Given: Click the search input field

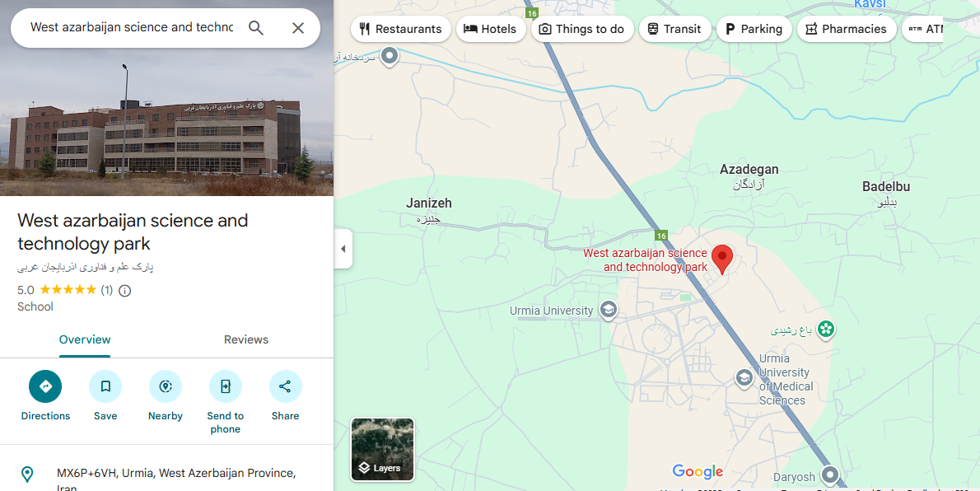Looking at the screenshot, I should tap(131, 27).
